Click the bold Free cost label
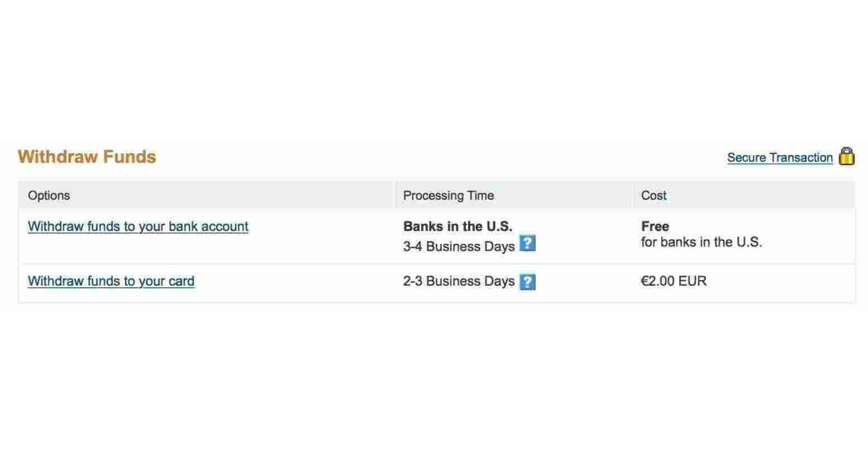868x456 pixels. [x=655, y=227]
